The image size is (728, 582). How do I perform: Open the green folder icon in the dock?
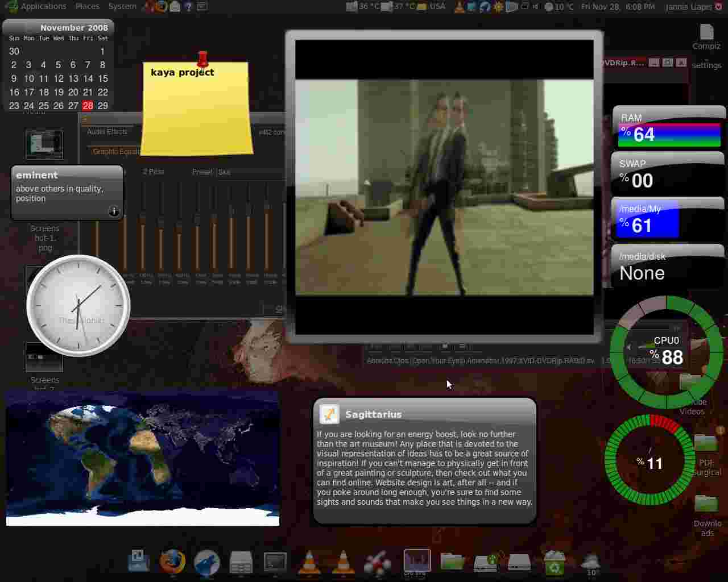point(452,562)
